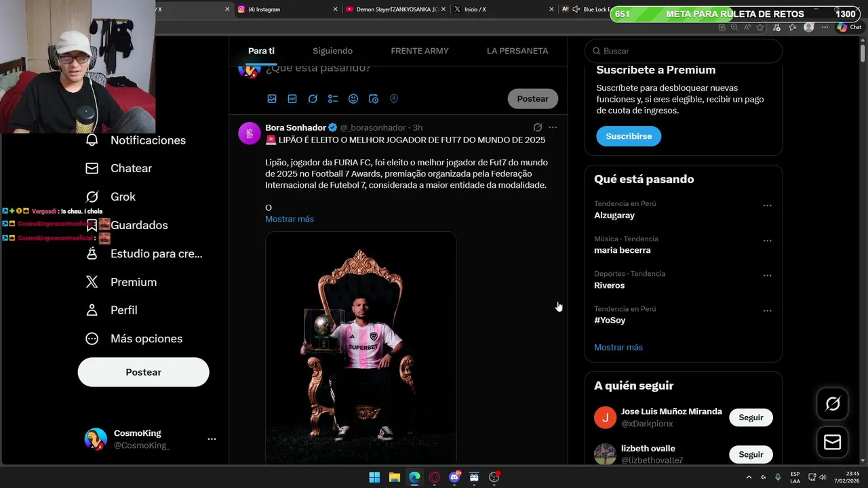
Task: Add an image to the new post
Action: (272, 99)
